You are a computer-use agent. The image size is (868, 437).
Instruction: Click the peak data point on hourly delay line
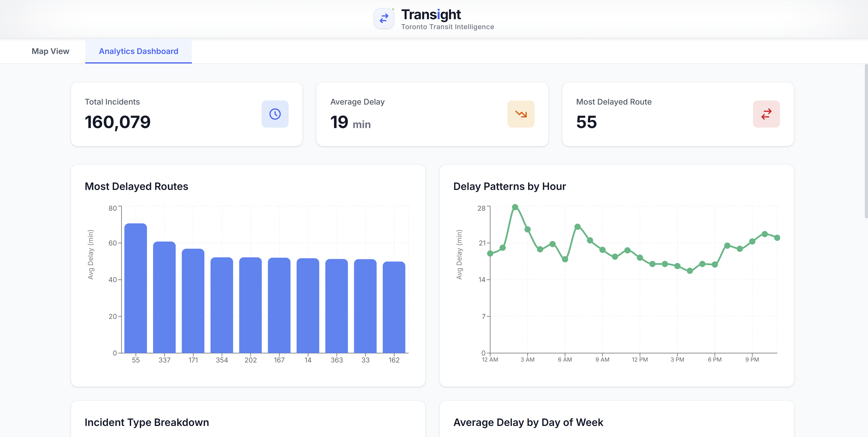coord(515,207)
